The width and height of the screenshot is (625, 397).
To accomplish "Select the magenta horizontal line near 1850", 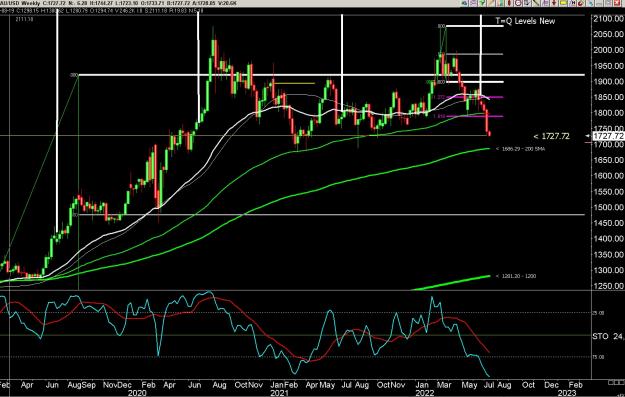I will coord(474,97).
